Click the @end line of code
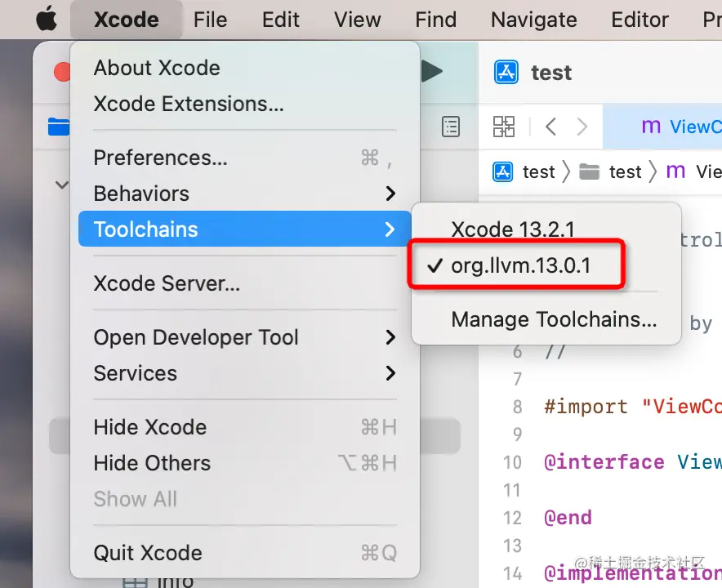The width and height of the screenshot is (722, 588). pyautogui.click(x=568, y=518)
